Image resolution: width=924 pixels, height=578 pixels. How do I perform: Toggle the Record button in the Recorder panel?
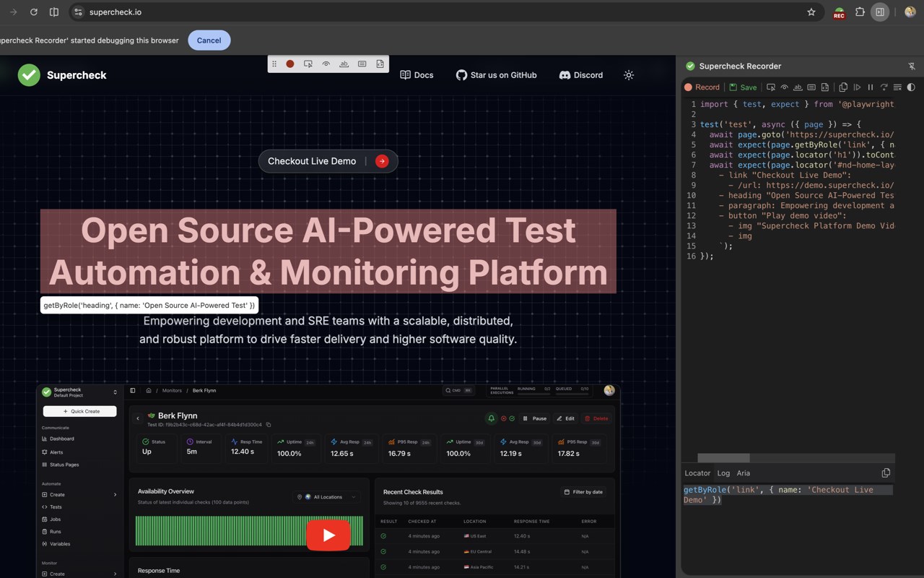702,87
